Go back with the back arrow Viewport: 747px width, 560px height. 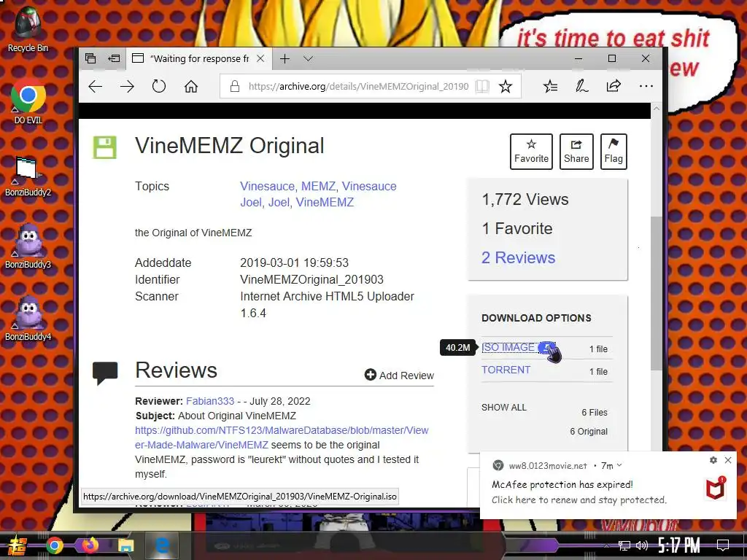[x=96, y=86]
